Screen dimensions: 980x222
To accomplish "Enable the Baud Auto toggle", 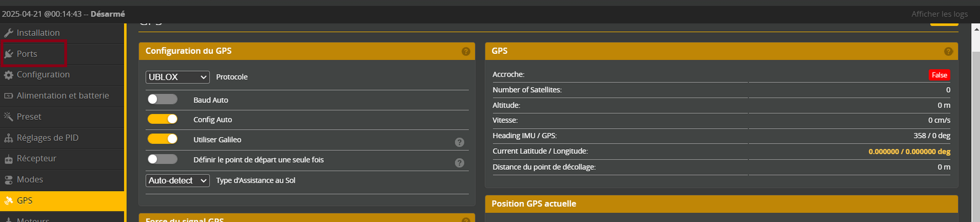I will [162, 99].
